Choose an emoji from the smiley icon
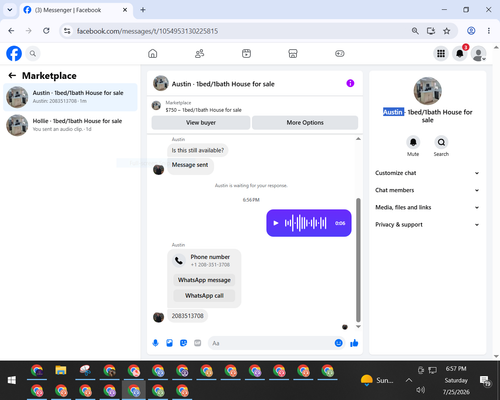500x400 pixels. [x=338, y=343]
